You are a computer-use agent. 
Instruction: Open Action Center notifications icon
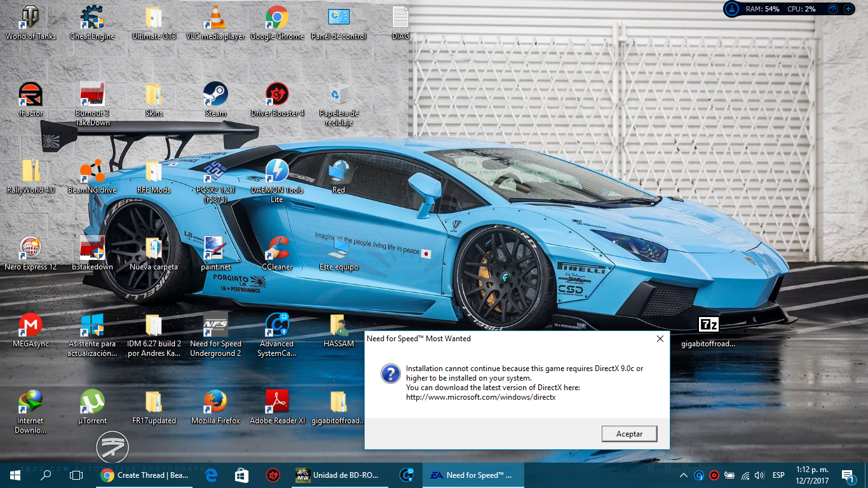[x=848, y=475]
